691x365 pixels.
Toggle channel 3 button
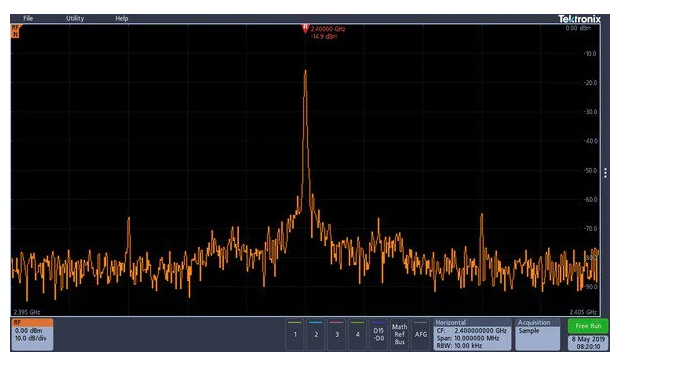pyautogui.click(x=337, y=335)
